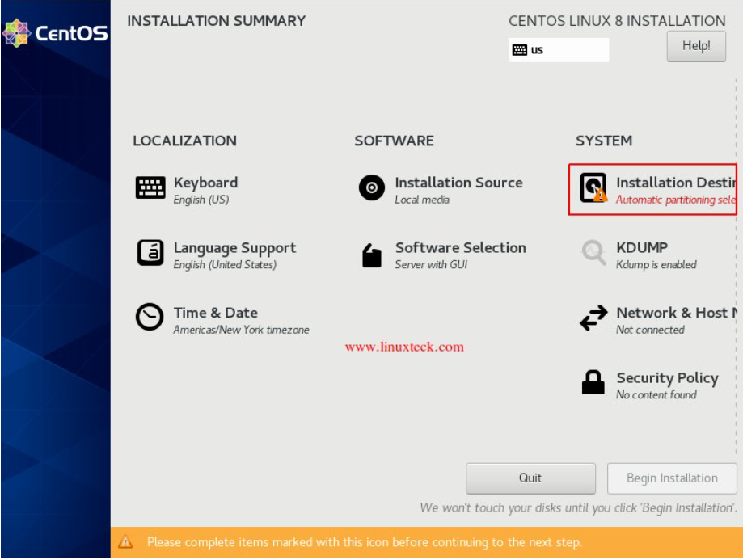Open the KDUMP label

coord(642,247)
